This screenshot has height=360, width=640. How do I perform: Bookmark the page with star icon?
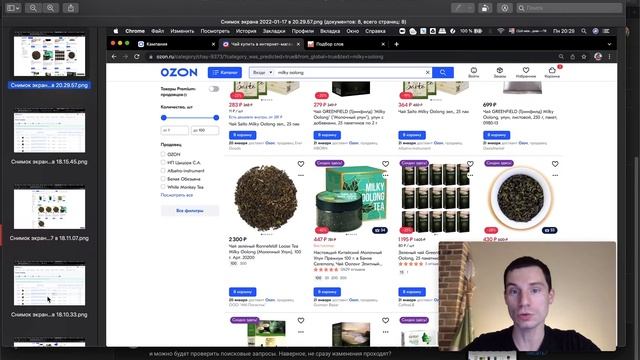click(x=584, y=57)
